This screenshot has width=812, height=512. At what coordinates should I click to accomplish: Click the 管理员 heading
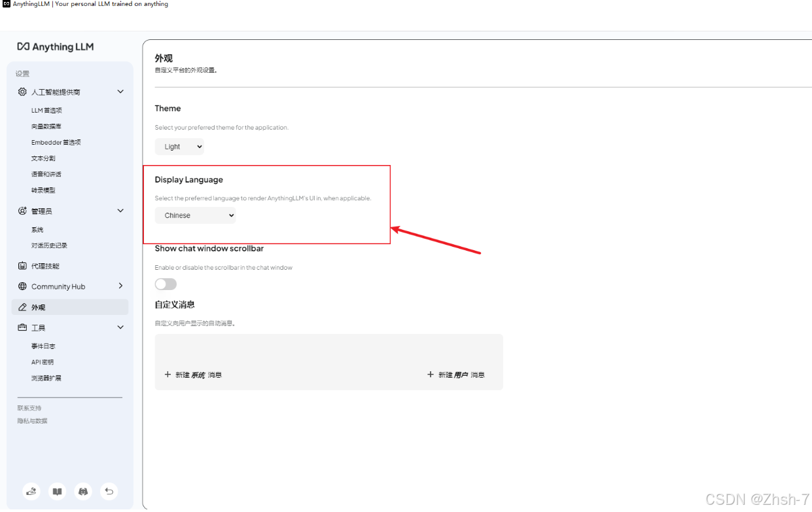point(41,211)
